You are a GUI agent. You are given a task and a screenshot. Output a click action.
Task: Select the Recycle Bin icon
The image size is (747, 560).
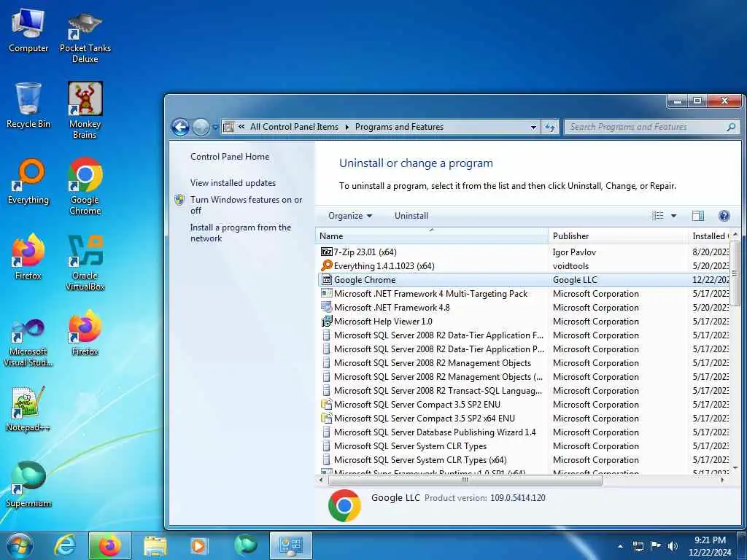tap(28, 106)
